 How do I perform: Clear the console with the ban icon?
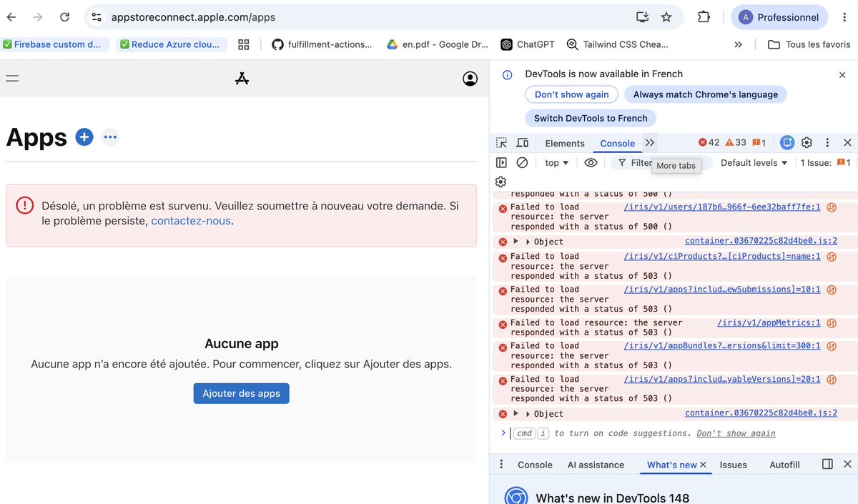522,163
